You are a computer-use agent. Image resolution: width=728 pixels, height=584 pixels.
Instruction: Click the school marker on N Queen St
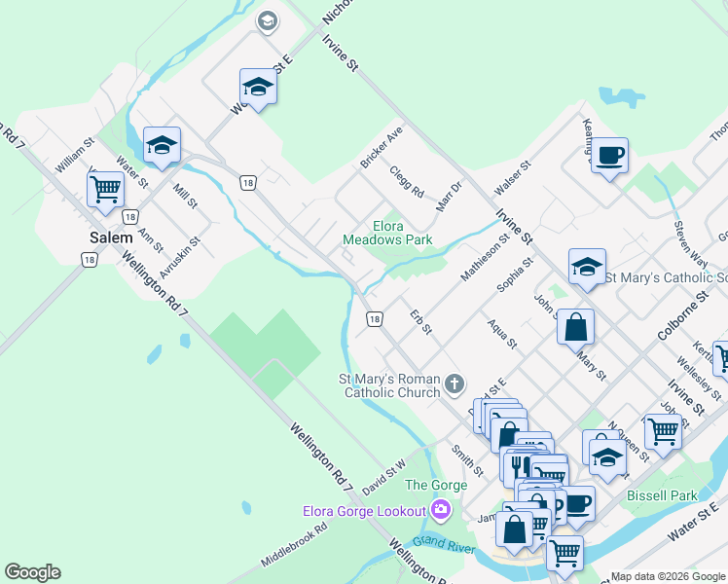click(607, 458)
